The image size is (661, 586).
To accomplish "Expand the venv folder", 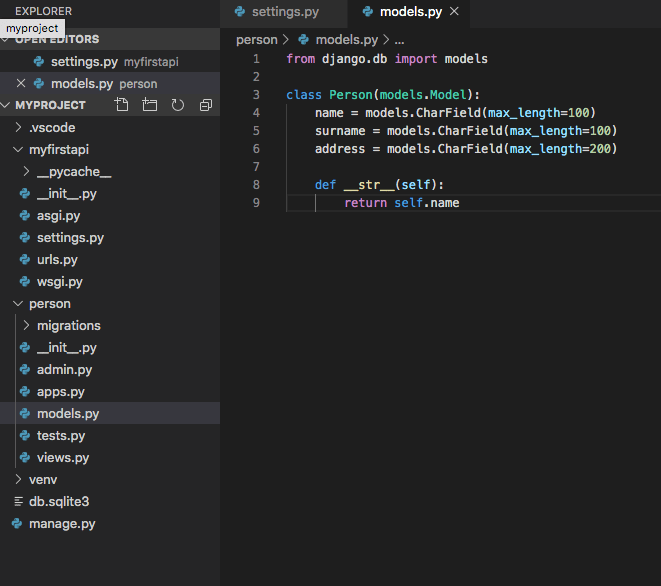I will click(x=18, y=479).
